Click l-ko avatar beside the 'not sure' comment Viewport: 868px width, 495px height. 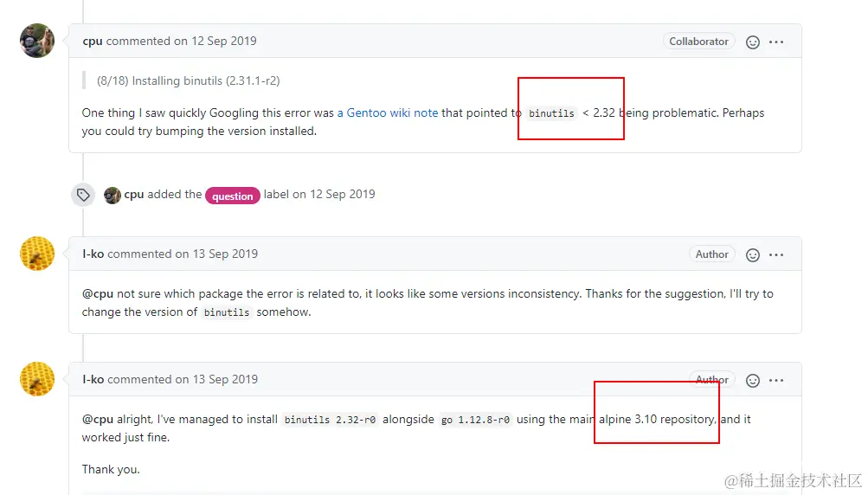[37, 254]
